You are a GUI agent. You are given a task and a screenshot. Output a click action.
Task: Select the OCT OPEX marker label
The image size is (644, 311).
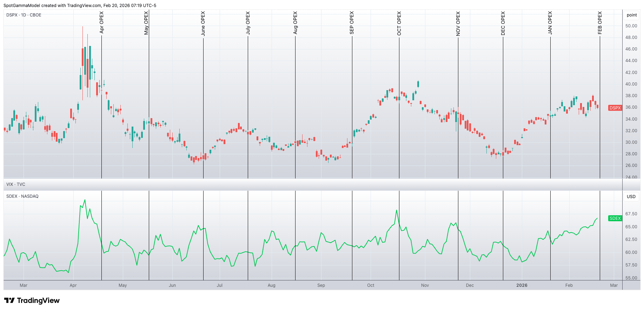tap(399, 23)
